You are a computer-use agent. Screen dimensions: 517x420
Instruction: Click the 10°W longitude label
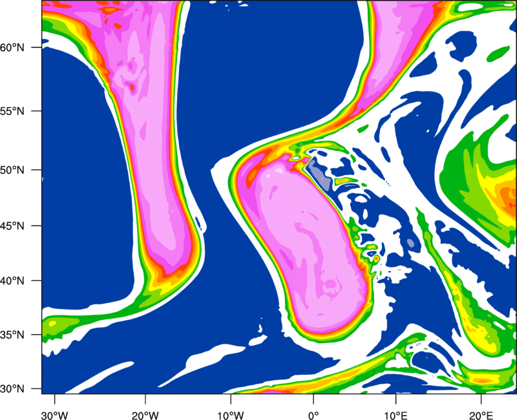click(x=231, y=415)
